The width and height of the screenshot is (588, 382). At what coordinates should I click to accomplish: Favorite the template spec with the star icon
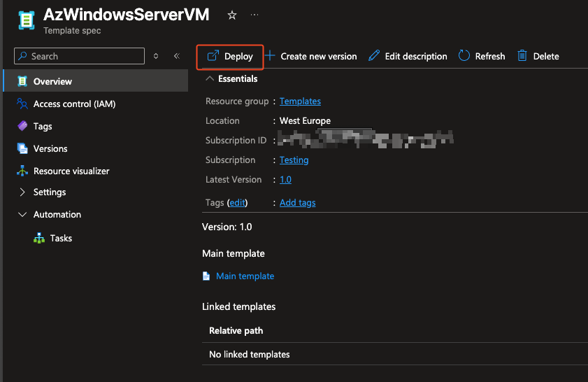[232, 15]
